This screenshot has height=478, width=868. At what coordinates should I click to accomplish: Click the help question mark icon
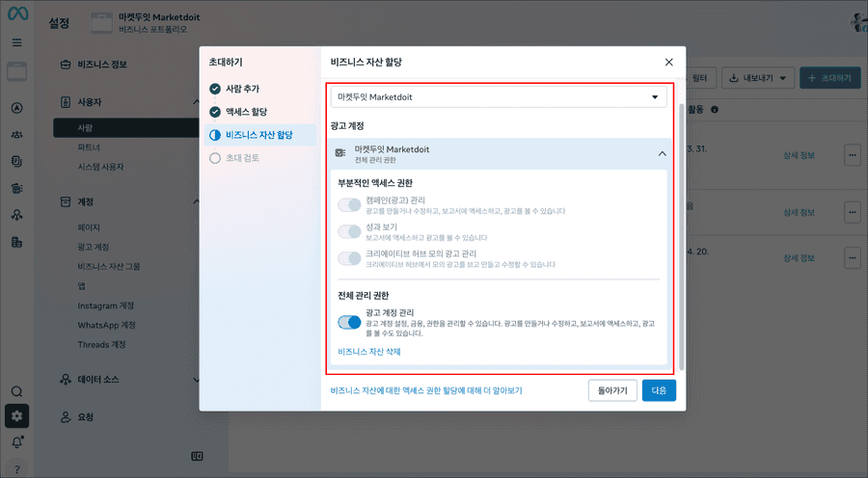[x=17, y=469]
